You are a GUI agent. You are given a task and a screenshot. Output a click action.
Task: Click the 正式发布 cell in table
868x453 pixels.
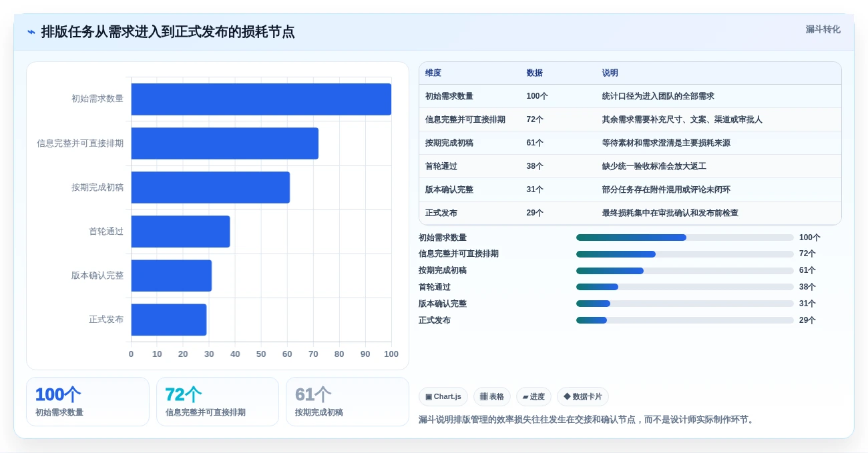coord(441,213)
